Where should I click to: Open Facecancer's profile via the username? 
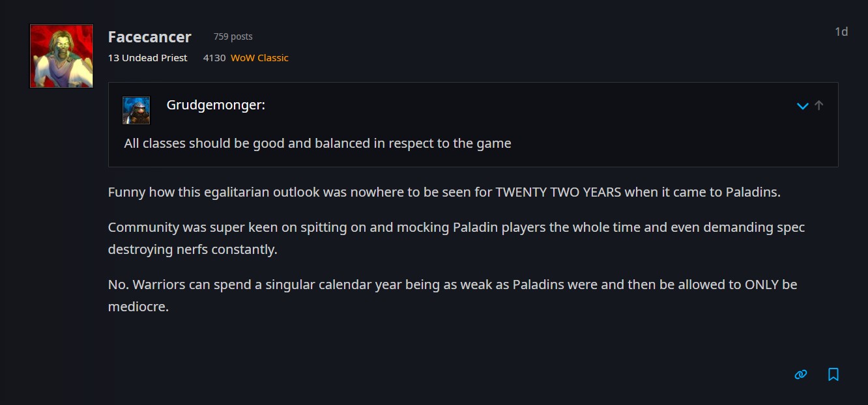coord(150,36)
